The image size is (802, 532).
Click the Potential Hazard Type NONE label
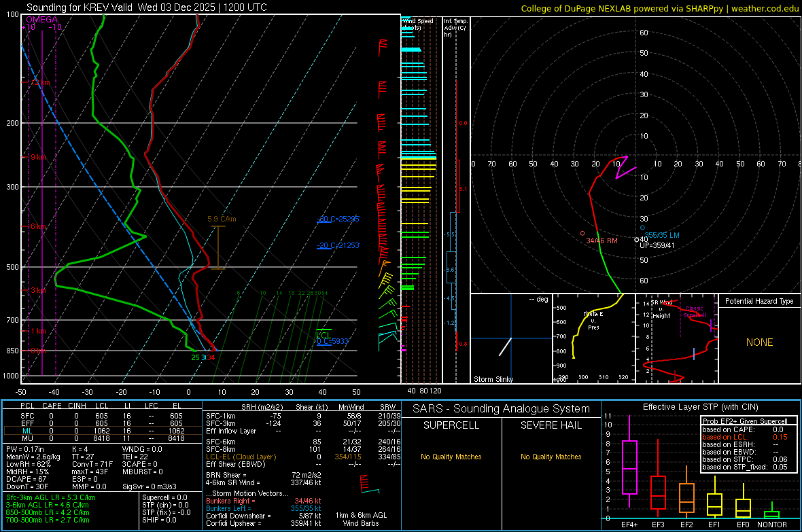[760, 342]
